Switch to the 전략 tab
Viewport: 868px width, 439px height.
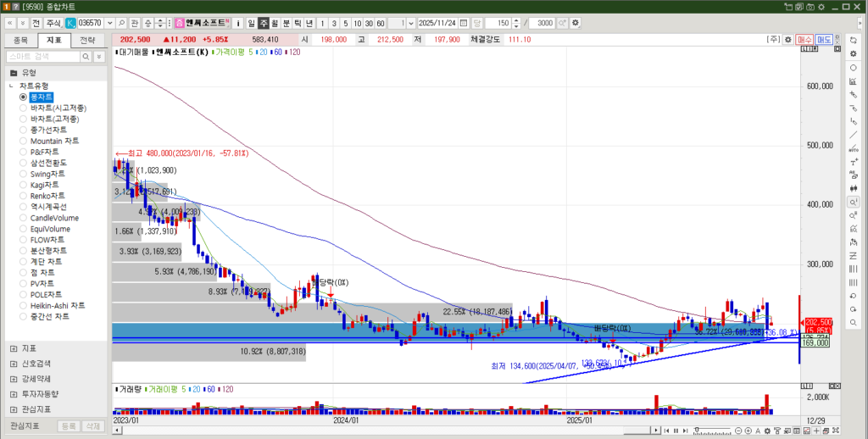coord(88,40)
